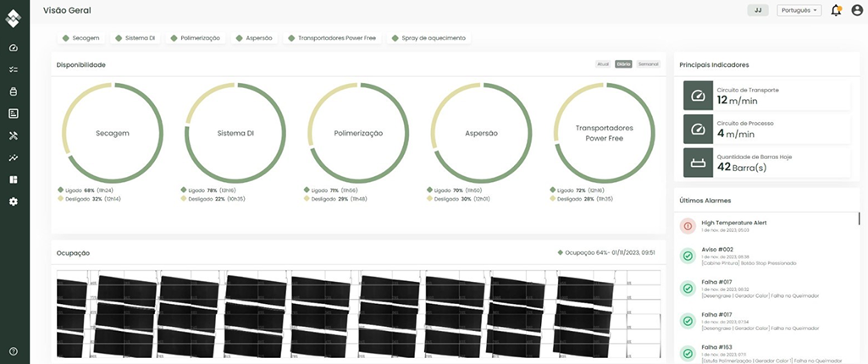Image resolution: width=868 pixels, height=364 pixels.
Task: Open the trend chart icon in sidebar
Action: pyautogui.click(x=14, y=158)
